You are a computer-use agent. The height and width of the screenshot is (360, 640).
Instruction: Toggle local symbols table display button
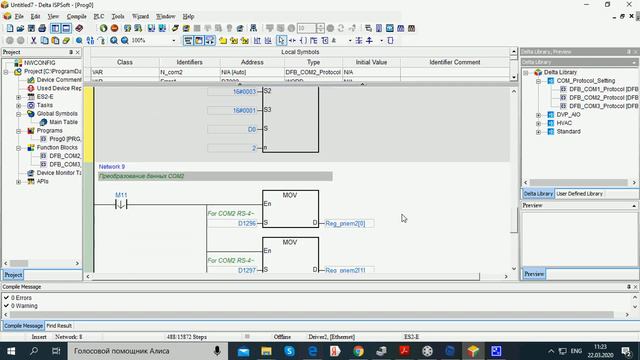pyautogui.click(x=188, y=40)
